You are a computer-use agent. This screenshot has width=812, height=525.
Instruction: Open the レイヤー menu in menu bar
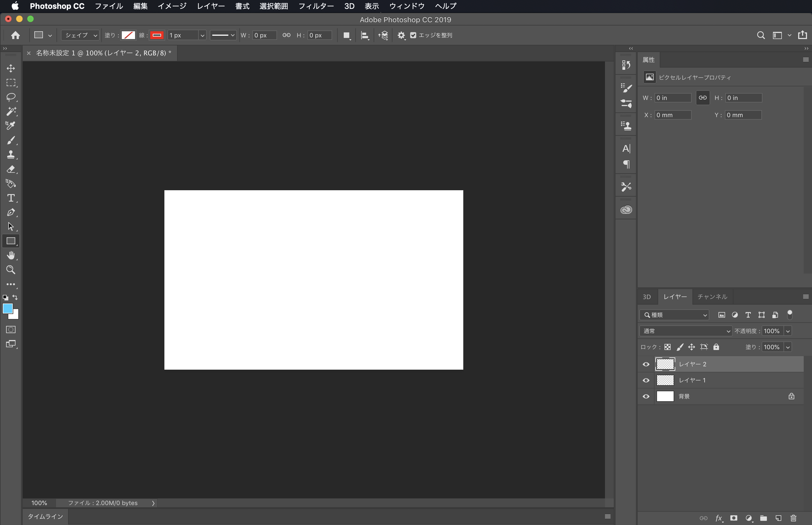[211, 6]
